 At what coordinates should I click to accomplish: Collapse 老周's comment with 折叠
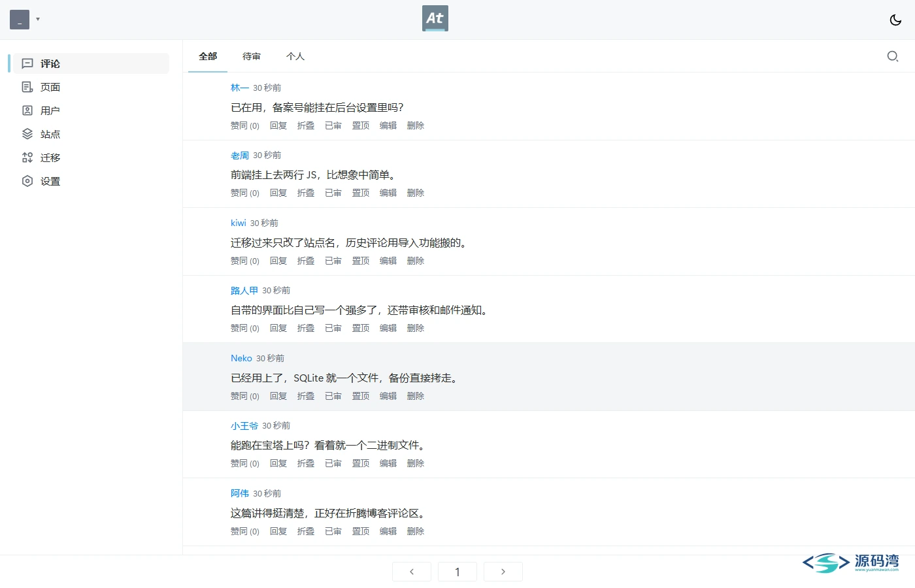point(306,193)
